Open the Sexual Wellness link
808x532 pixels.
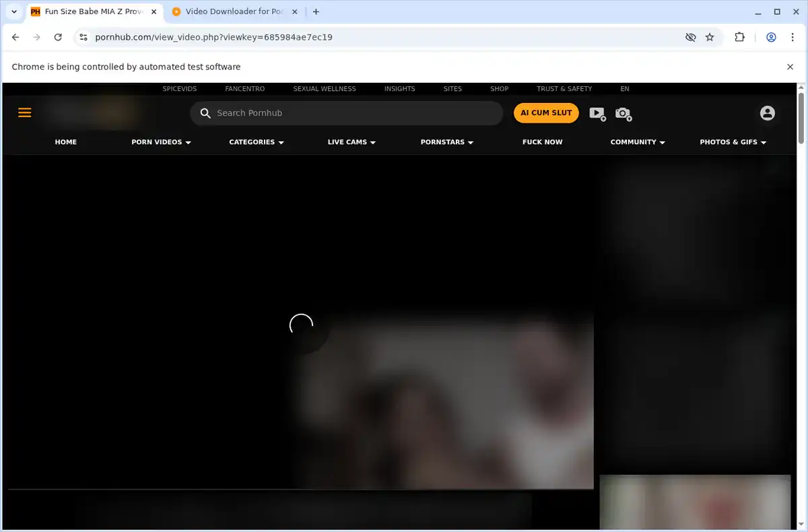pyautogui.click(x=325, y=89)
